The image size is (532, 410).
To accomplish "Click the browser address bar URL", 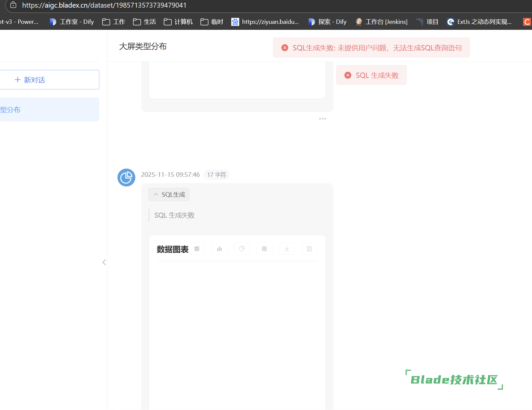I will 104,5.
